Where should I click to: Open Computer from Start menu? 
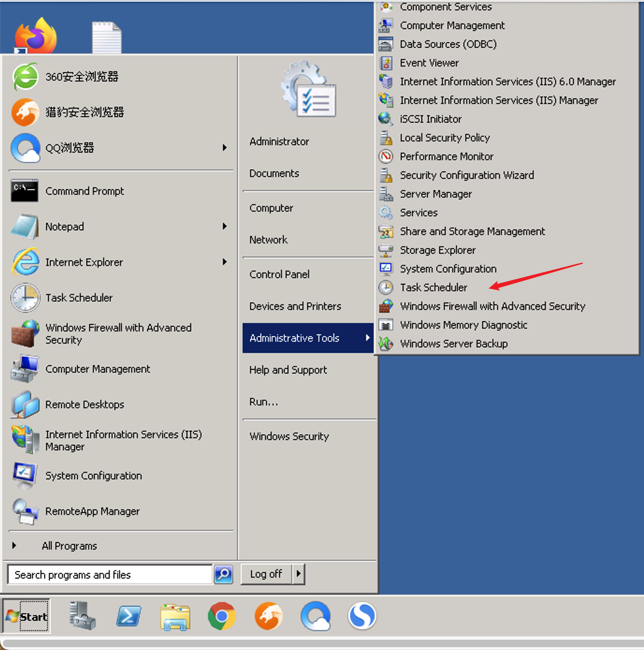point(271,208)
